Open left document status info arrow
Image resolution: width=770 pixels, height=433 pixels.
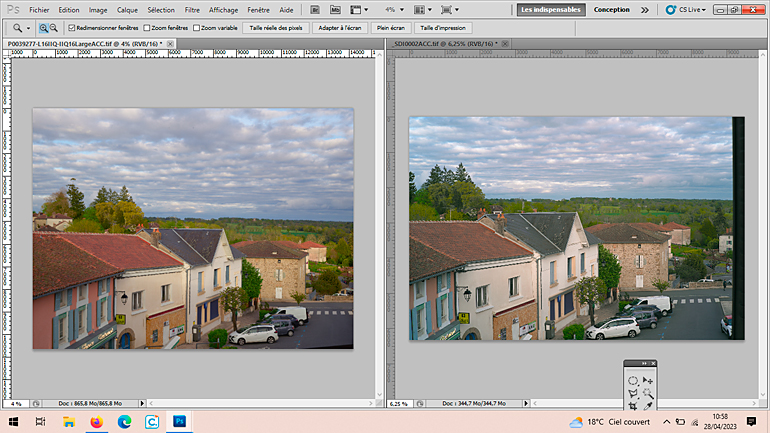point(142,404)
